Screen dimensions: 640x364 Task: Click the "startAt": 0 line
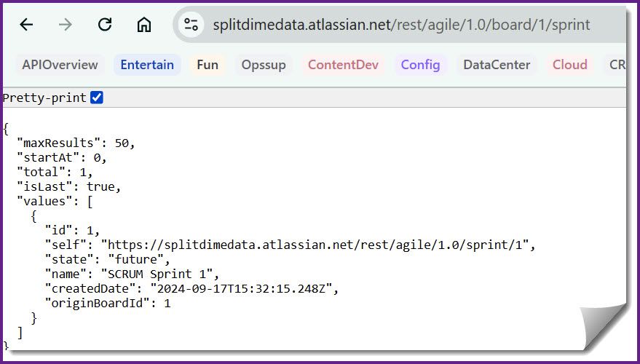click(x=62, y=157)
